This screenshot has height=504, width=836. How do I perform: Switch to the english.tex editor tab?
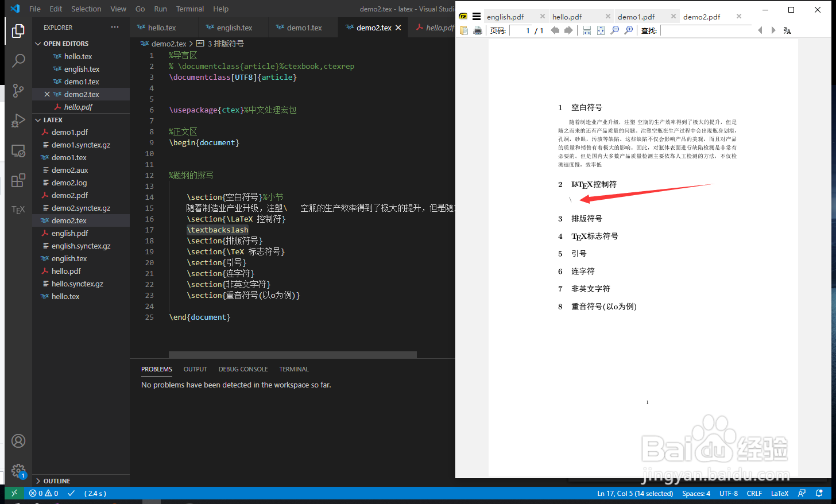pos(234,28)
